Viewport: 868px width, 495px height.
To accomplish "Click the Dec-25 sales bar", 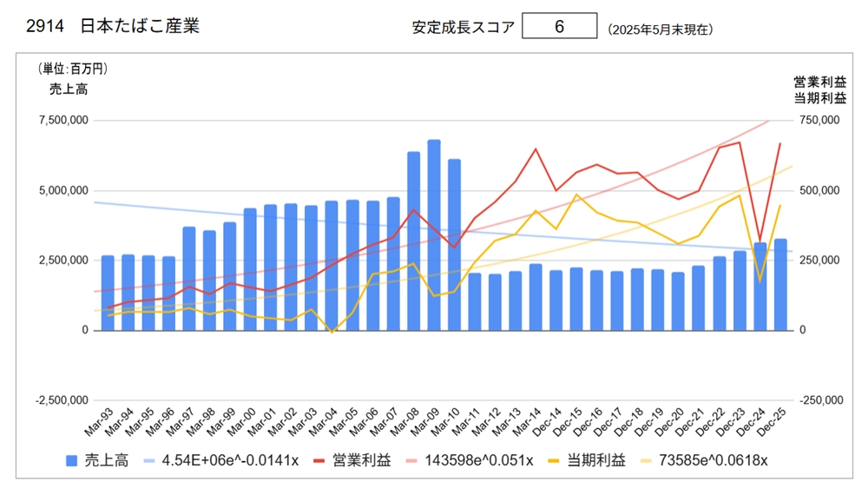I will point(780,285).
